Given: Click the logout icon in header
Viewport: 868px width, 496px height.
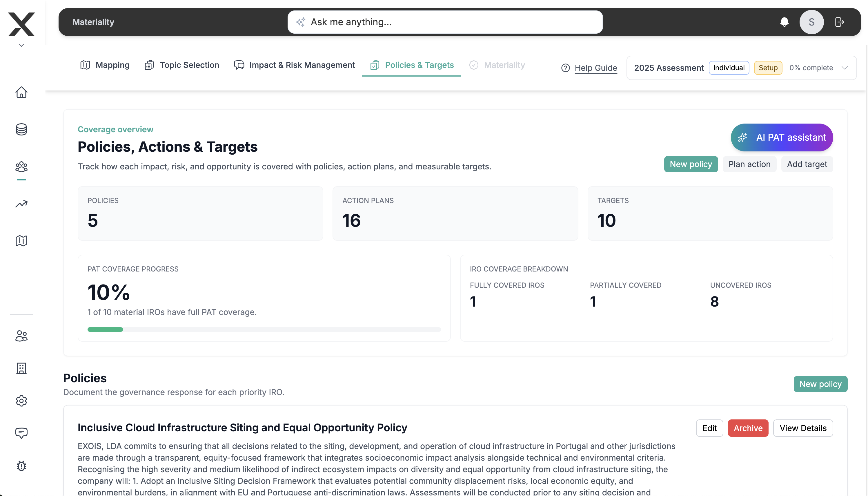Looking at the screenshot, I should point(839,22).
